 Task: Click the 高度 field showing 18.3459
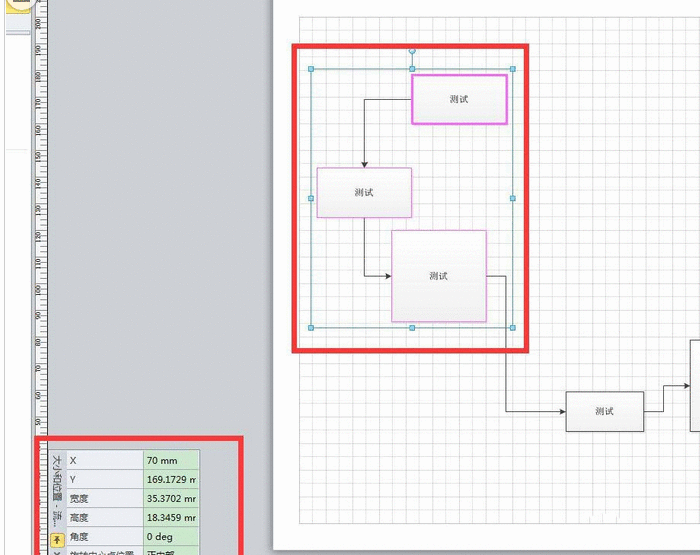[x=171, y=517]
